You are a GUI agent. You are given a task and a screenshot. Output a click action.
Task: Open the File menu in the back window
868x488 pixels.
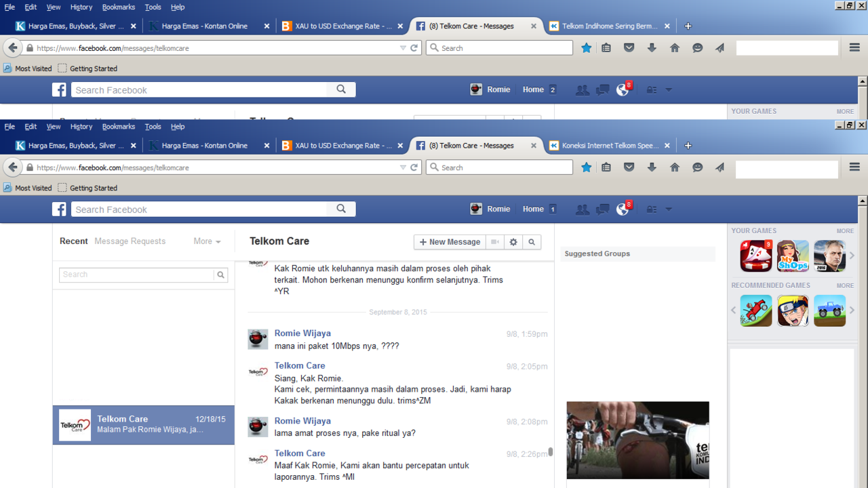(x=9, y=7)
